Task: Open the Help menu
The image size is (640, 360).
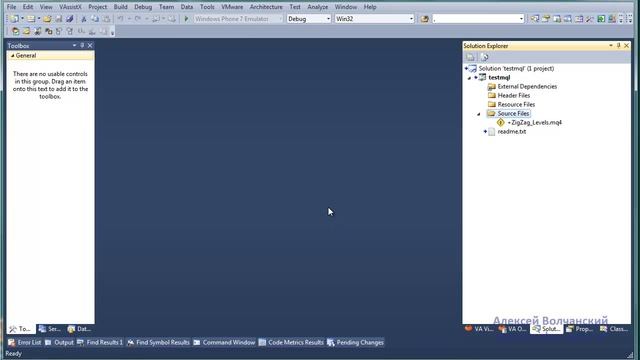Action: coord(370,7)
